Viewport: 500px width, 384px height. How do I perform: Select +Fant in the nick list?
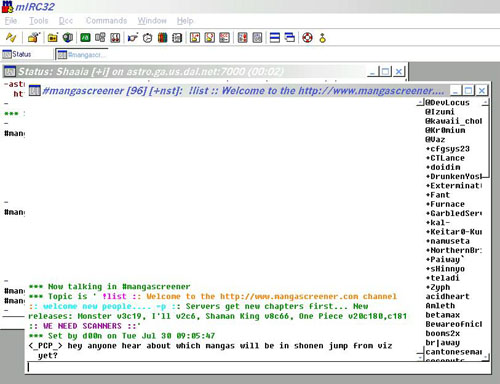pyautogui.click(x=438, y=195)
